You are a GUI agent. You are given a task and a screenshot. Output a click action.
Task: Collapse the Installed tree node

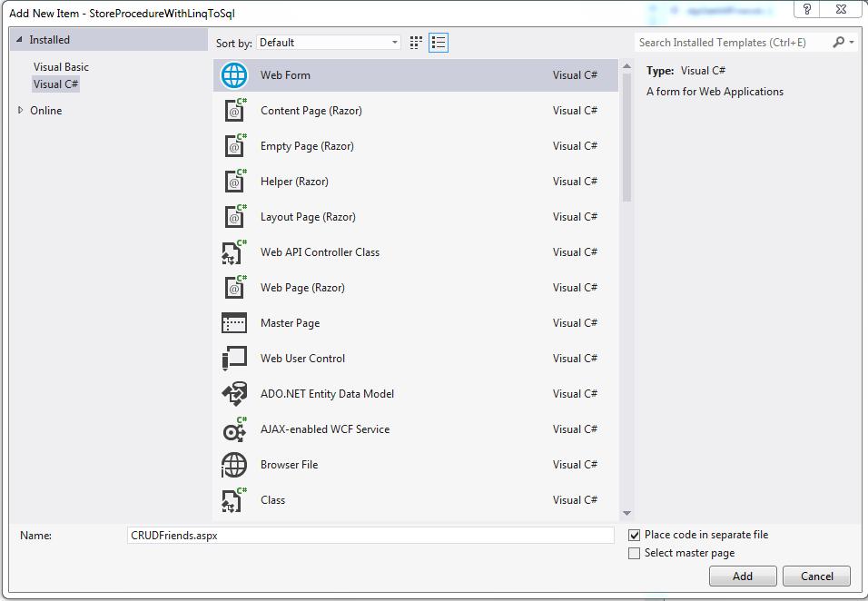coord(19,40)
